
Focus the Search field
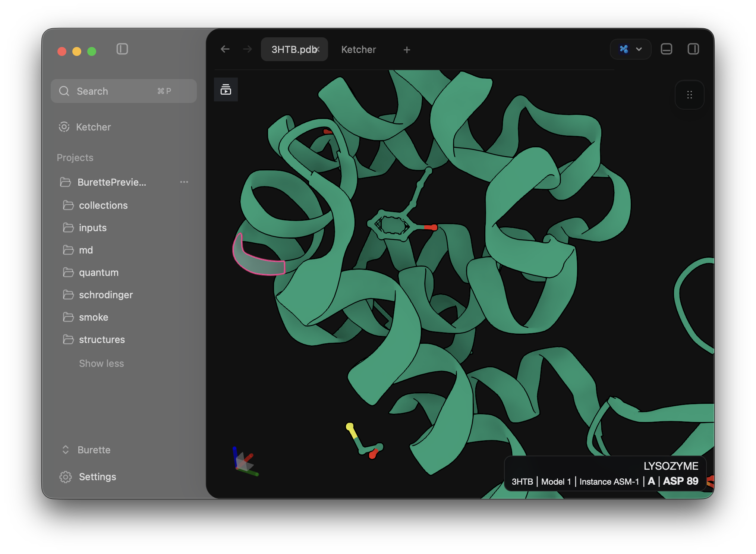pos(124,91)
